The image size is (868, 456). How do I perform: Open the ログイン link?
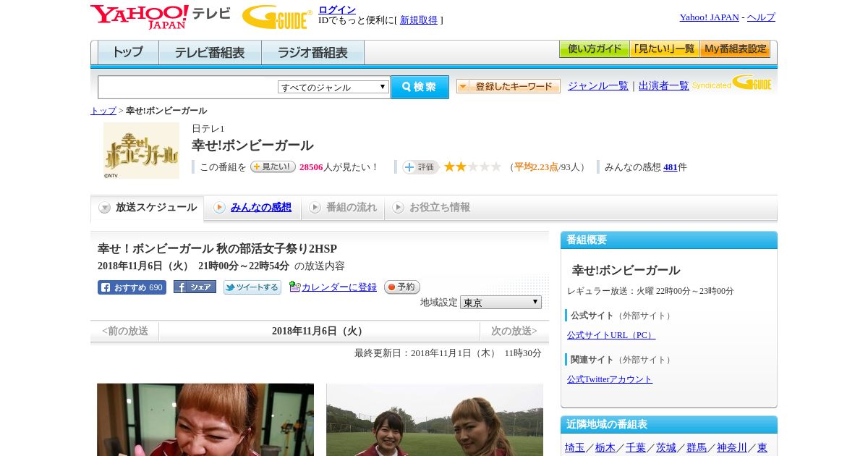pos(337,9)
